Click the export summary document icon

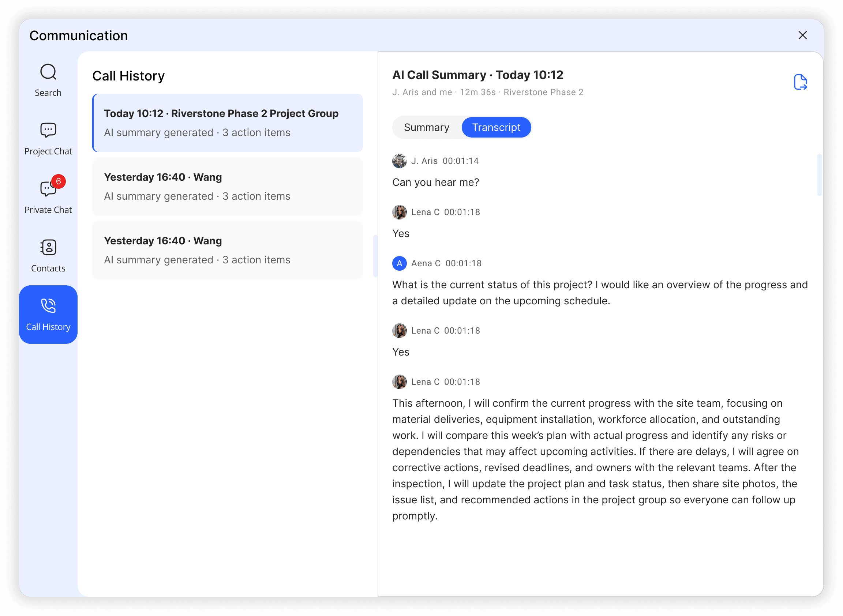(x=801, y=82)
